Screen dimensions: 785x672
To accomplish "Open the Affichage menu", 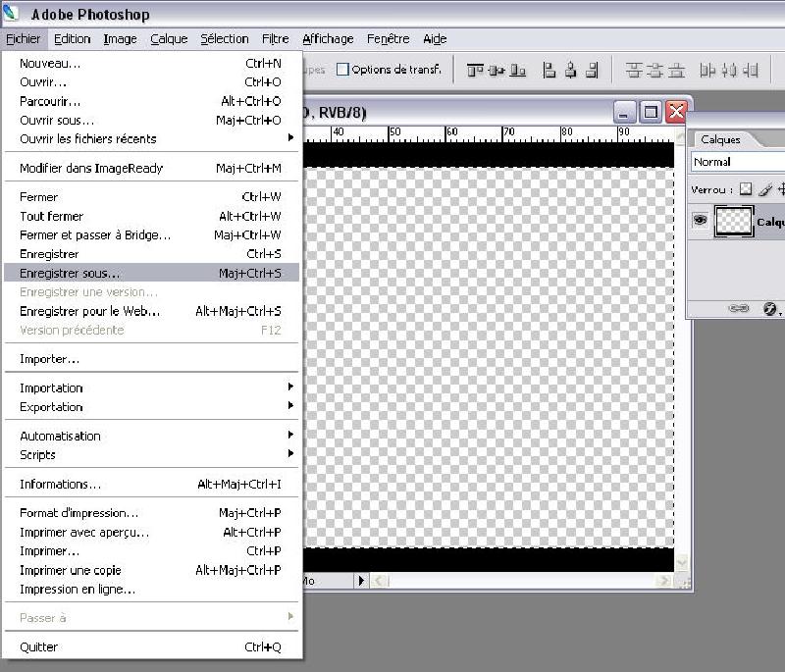I will coord(328,38).
